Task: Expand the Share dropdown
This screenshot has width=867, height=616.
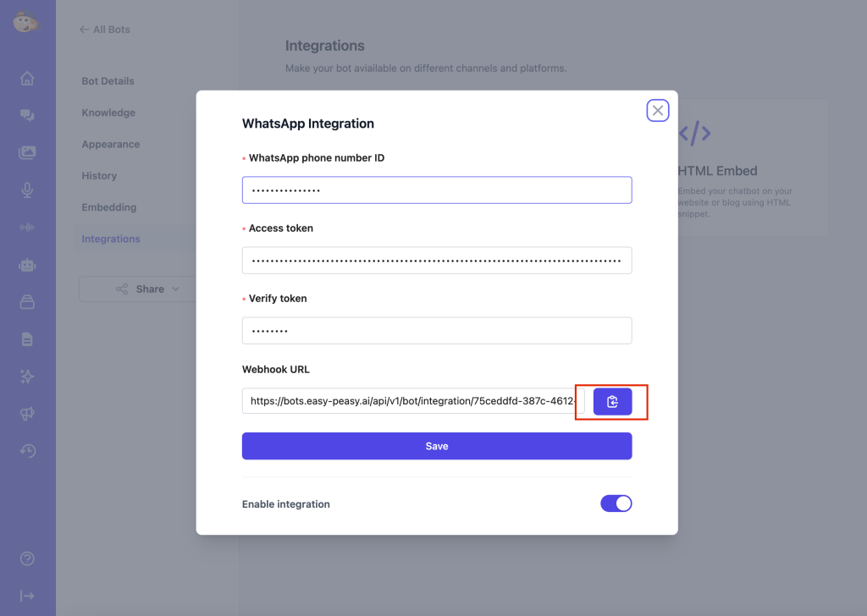Action: [x=148, y=289]
